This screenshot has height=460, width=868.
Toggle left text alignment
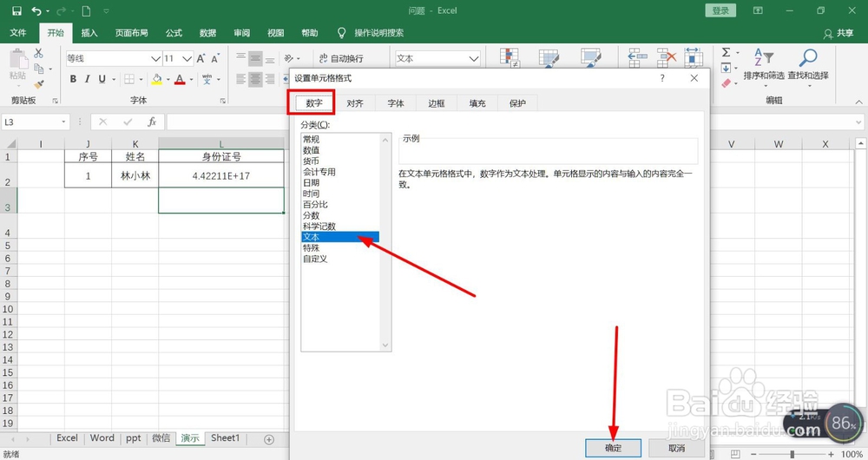pos(240,79)
